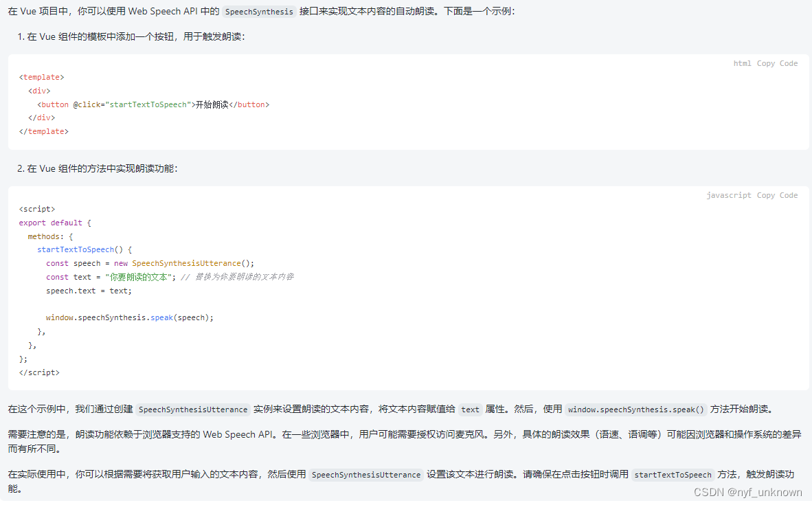The width and height of the screenshot is (812, 505).
Task: Click the opening <script> tag line
Action: [37, 210]
